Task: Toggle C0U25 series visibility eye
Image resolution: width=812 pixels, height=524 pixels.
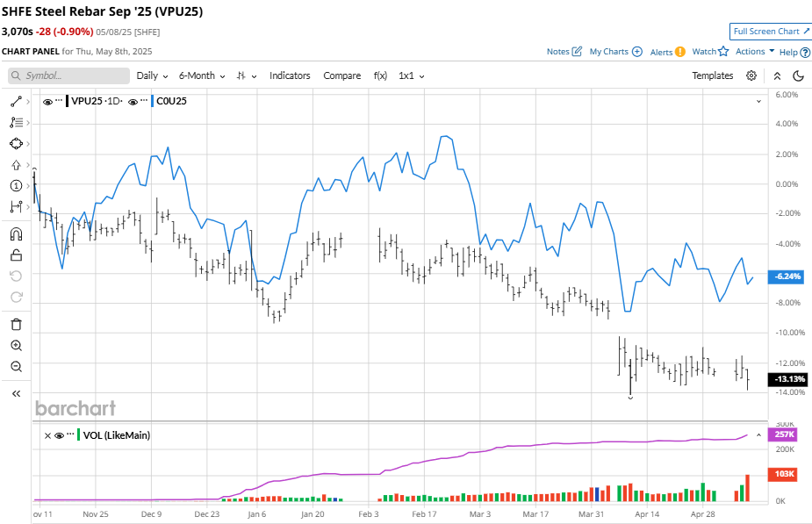Action: [x=133, y=102]
